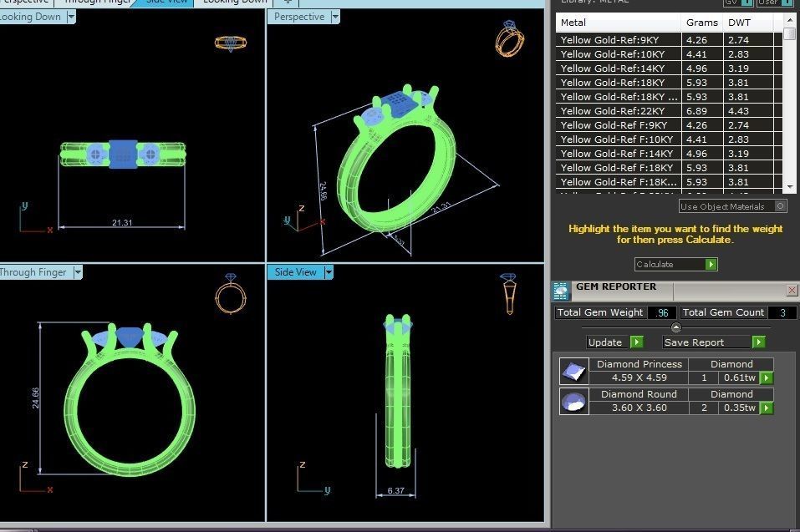
Task: Click the Metal column header
Action: pyautogui.click(x=619, y=23)
